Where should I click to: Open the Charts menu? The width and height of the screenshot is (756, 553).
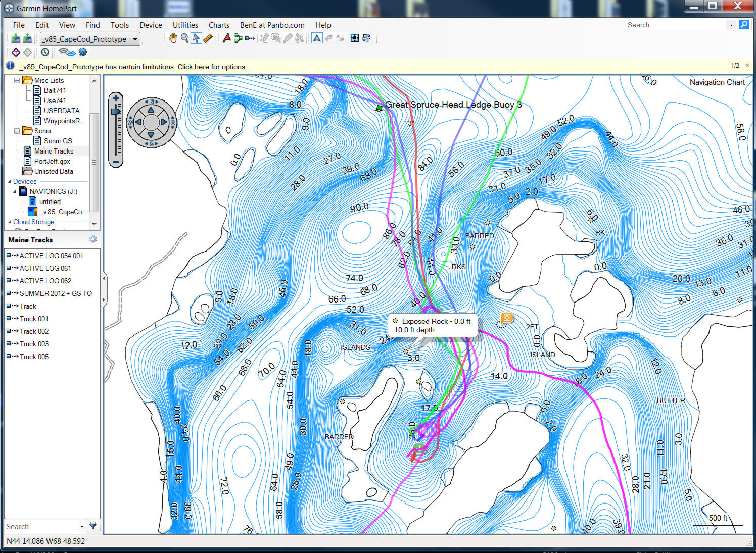point(219,25)
